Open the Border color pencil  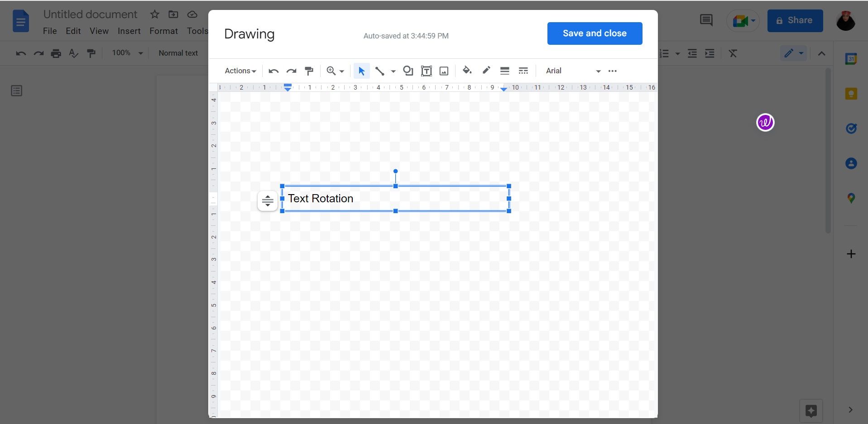(486, 71)
